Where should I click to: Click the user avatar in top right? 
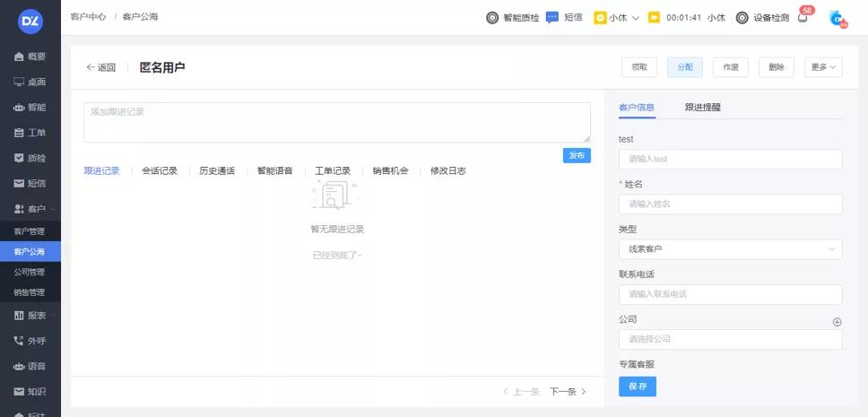(837, 18)
